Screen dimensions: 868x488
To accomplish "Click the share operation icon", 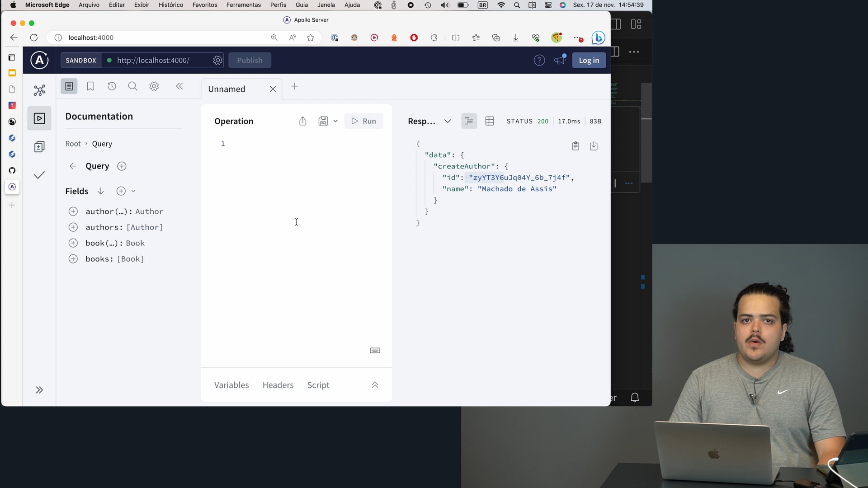I will (303, 121).
